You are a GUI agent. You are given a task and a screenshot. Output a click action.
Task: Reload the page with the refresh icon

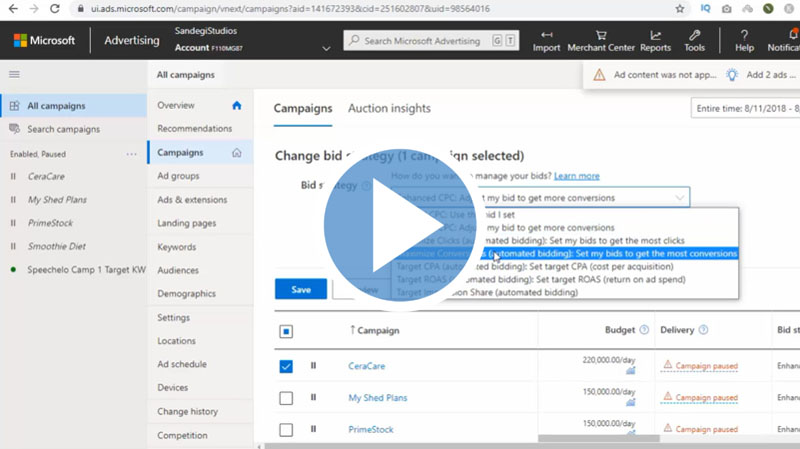coord(55,9)
